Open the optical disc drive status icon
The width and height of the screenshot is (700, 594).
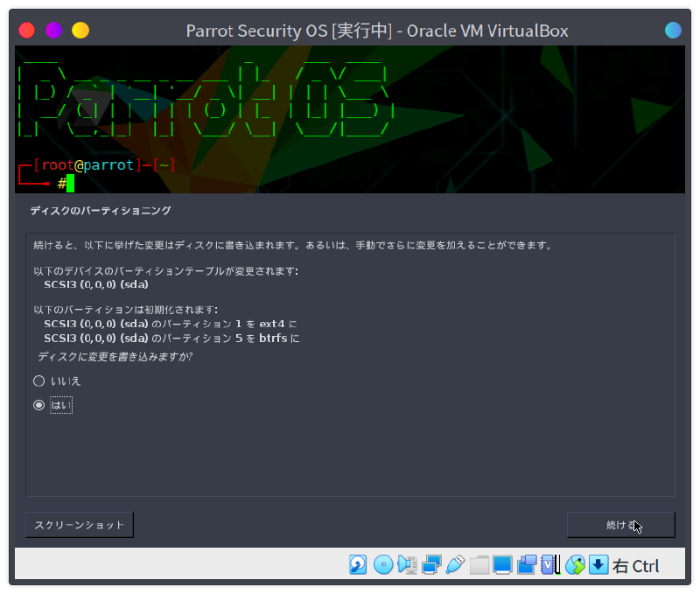[382, 564]
